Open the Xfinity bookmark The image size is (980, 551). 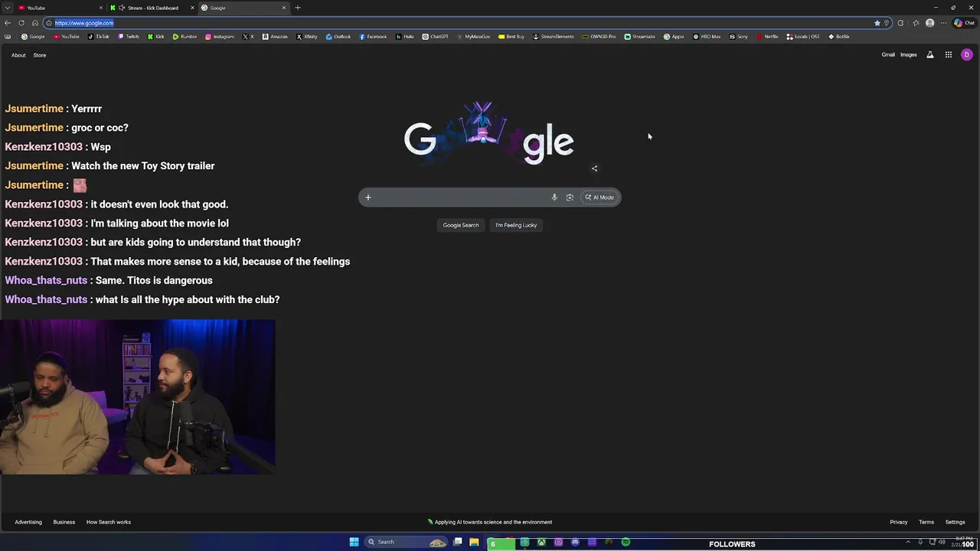307,37
